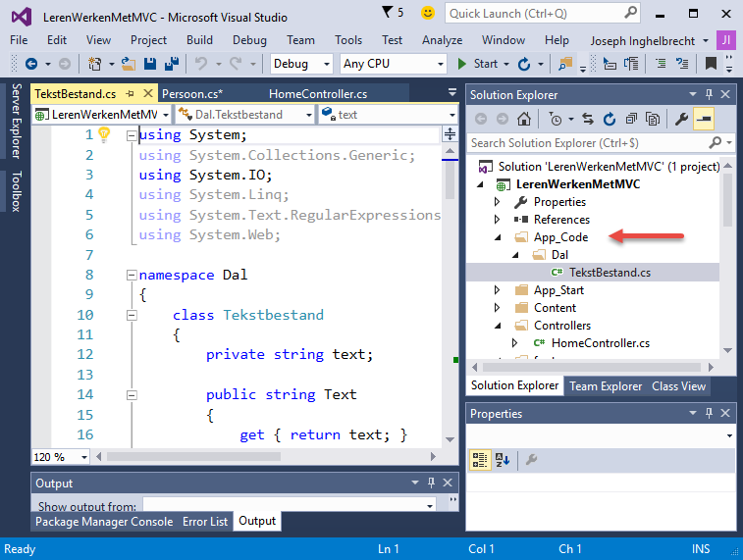Click the light bulb quick actions icon on line 1
Image resolution: width=743 pixels, height=560 pixels.
click(104, 134)
